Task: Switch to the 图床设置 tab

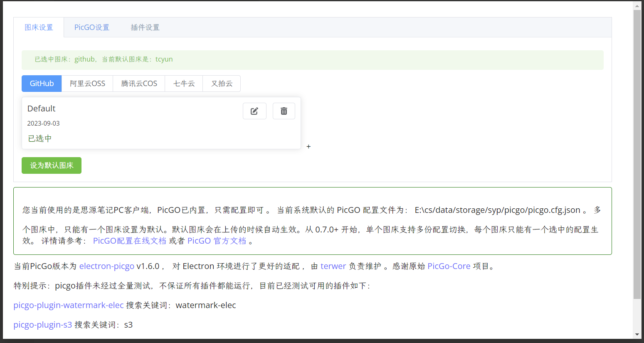Action: [39, 27]
